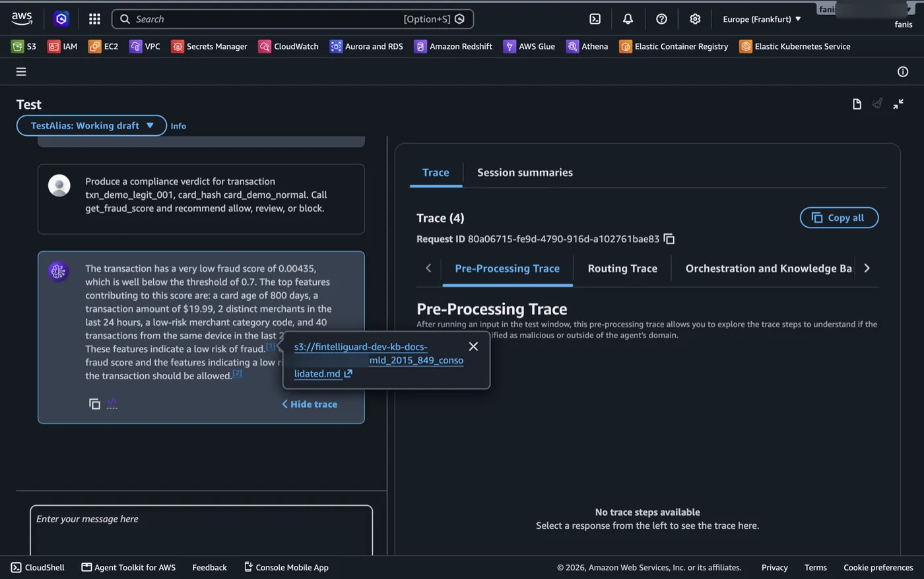Open CloudShell from the bottom bar
924x579 pixels.
[x=38, y=567]
